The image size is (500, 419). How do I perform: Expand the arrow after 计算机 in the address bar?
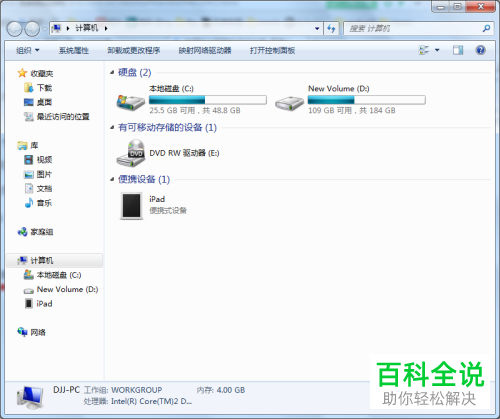106,29
